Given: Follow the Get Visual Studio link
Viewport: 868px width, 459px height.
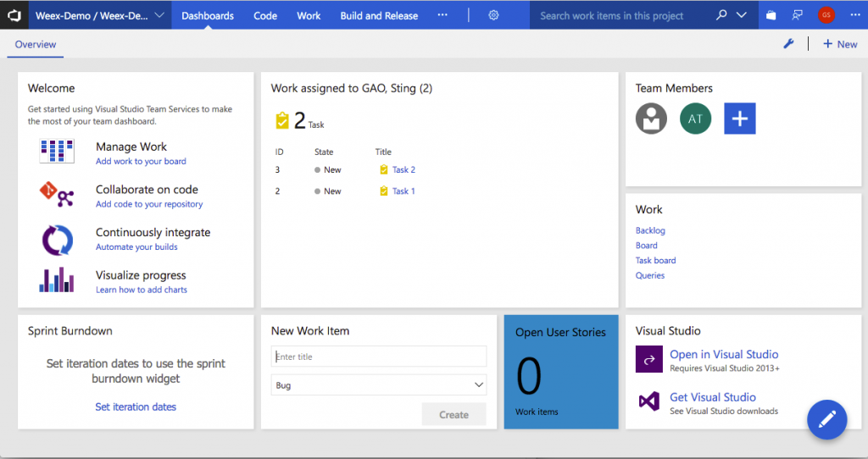Looking at the screenshot, I should 713,397.
